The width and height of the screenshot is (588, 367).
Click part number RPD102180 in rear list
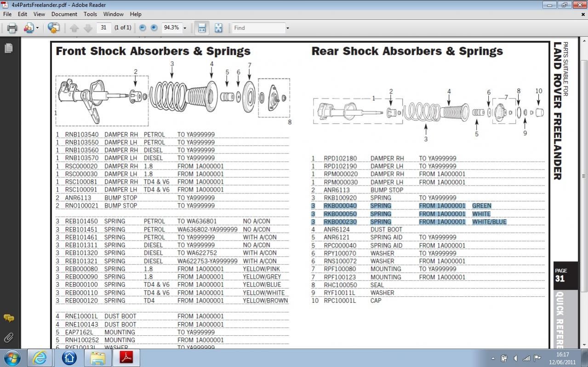pyautogui.click(x=340, y=158)
